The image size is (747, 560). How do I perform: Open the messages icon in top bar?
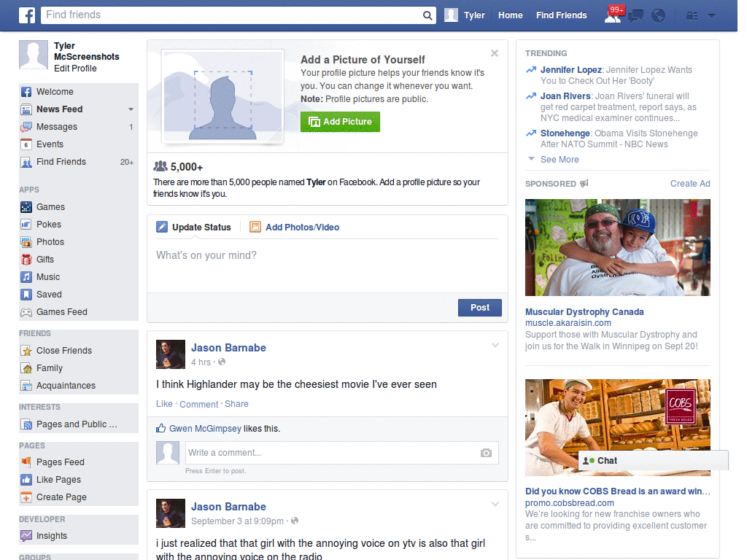(x=635, y=16)
